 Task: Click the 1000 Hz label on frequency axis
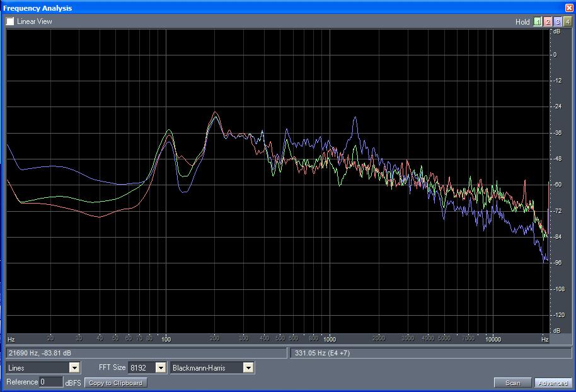tap(330, 339)
